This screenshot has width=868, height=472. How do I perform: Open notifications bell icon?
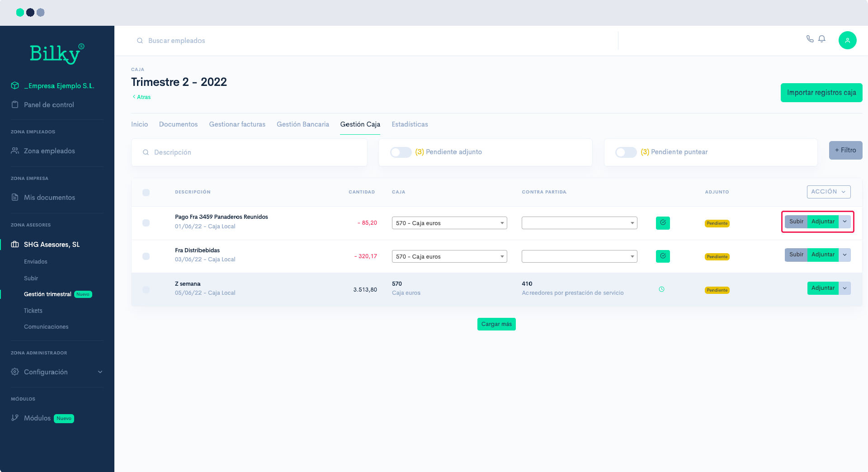point(822,39)
